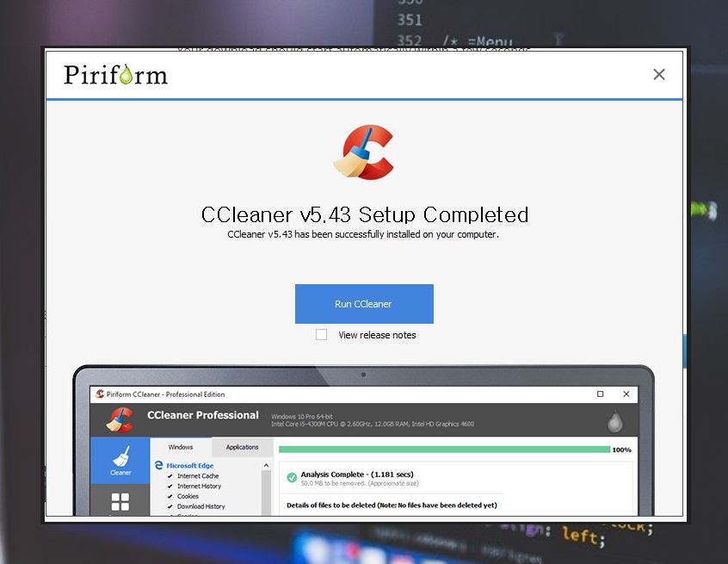Image resolution: width=728 pixels, height=564 pixels.
Task: Maximize the CCleaner Professional preview window
Action: [600, 394]
